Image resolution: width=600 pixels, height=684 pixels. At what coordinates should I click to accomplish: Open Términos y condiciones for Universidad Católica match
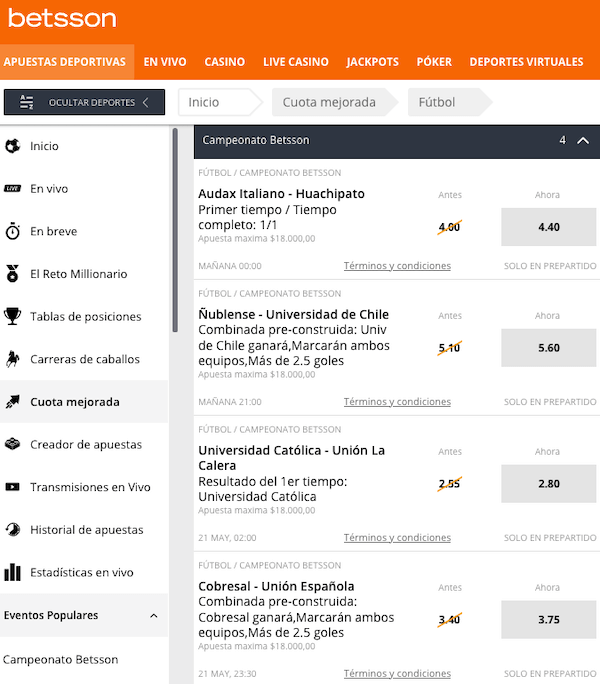click(397, 537)
